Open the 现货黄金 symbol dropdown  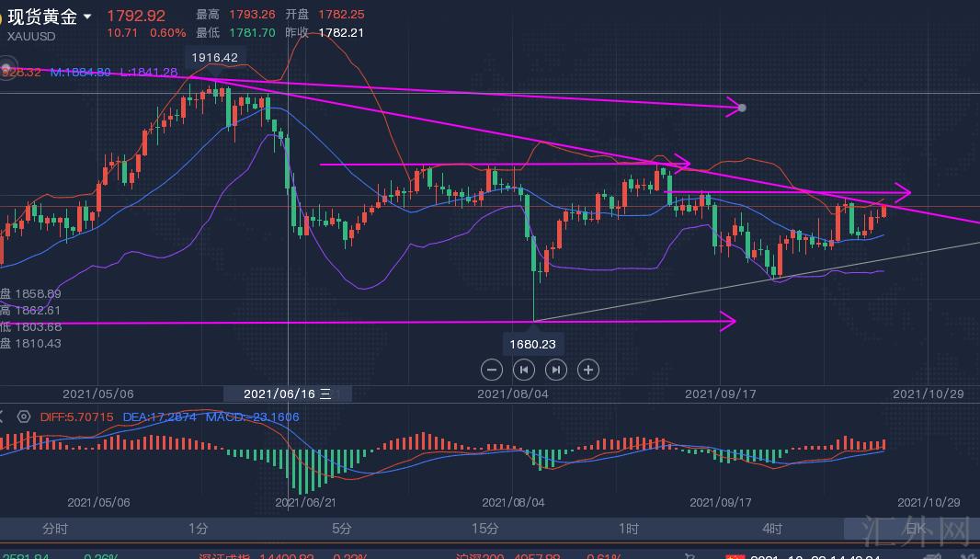pyautogui.click(x=87, y=17)
